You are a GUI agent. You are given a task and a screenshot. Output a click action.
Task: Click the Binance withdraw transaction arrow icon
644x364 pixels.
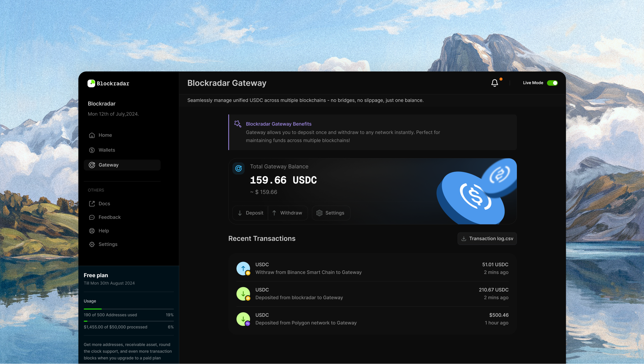[x=243, y=268]
